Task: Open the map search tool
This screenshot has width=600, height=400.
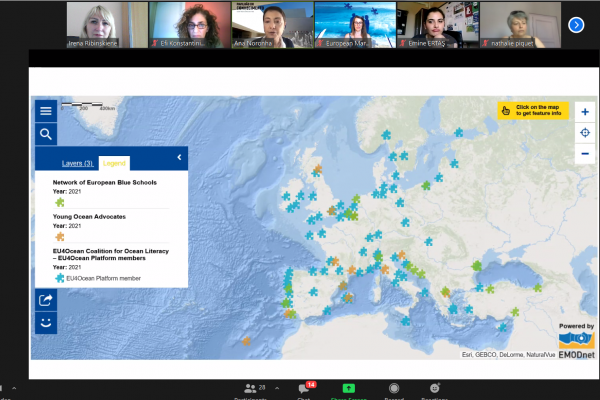Action: [46, 134]
